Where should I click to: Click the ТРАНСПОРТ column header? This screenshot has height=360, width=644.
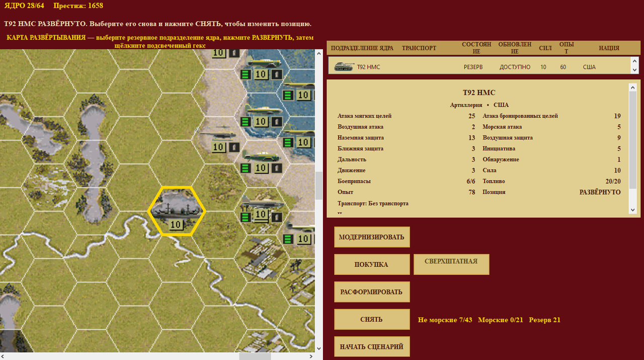(419, 48)
